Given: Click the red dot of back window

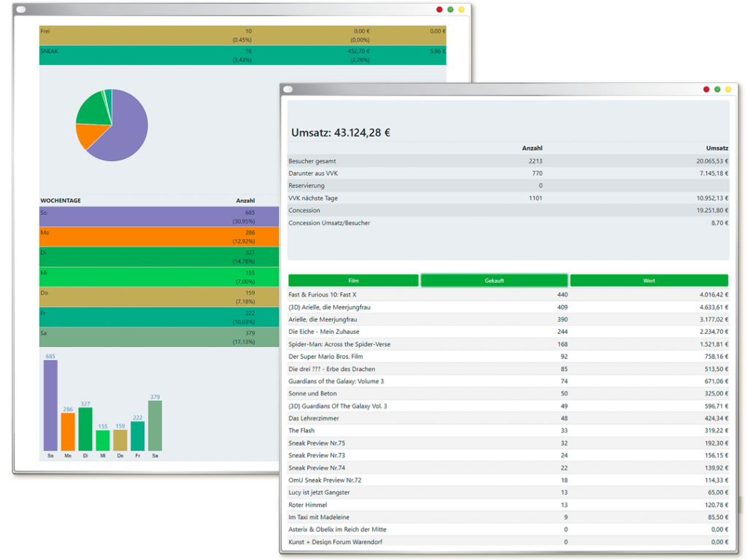Looking at the screenshot, I should (x=439, y=9).
